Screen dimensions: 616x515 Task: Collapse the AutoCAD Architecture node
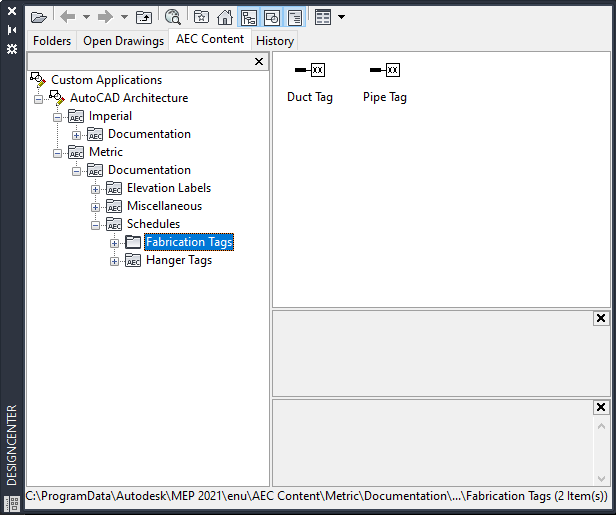(38, 99)
